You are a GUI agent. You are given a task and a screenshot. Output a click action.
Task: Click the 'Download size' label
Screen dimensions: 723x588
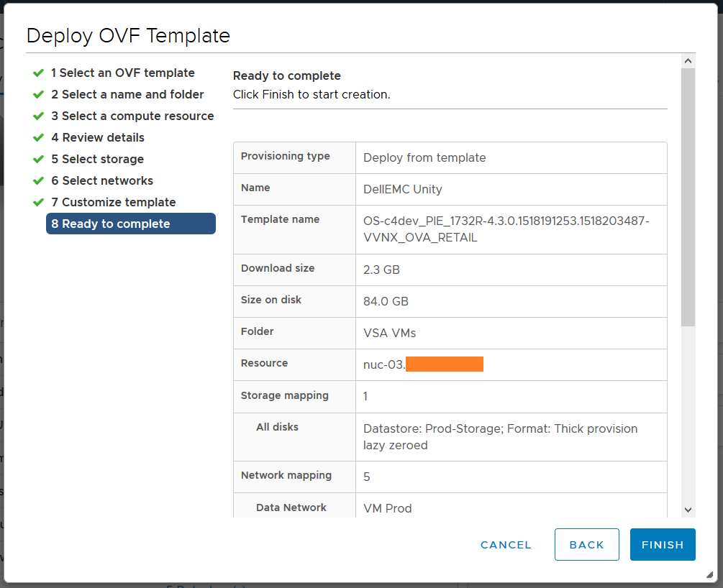click(278, 268)
